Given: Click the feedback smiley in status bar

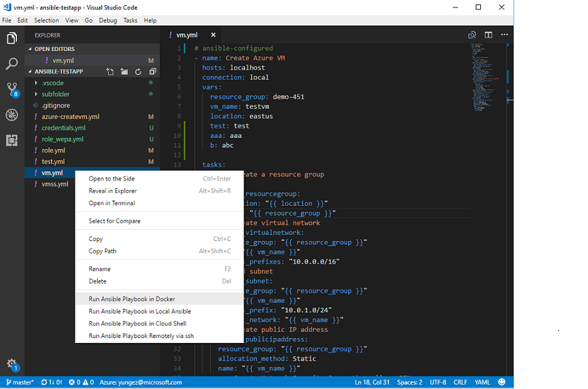Looking at the screenshot, I should 501,382.
